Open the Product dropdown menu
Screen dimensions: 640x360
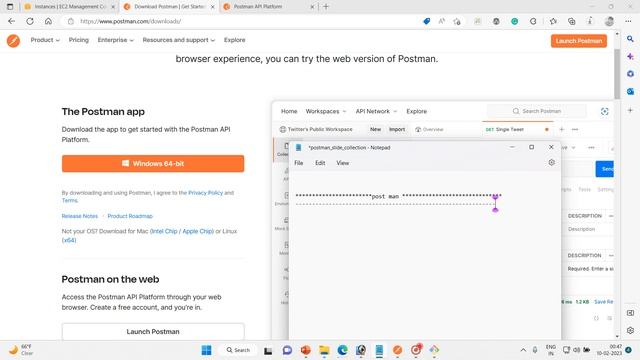point(45,40)
